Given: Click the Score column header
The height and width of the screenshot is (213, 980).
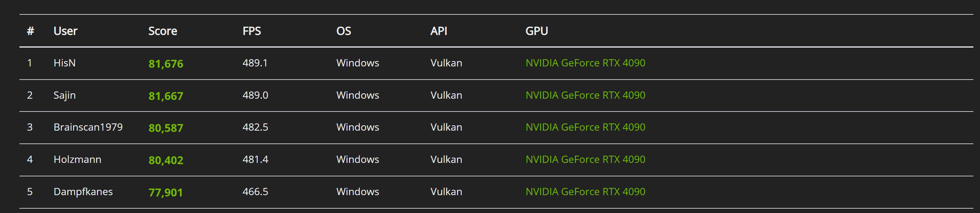Looking at the screenshot, I should point(163,31).
